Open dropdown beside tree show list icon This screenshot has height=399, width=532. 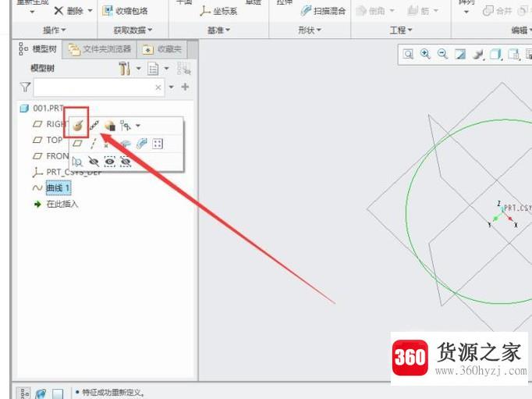pyautogui.click(x=166, y=68)
